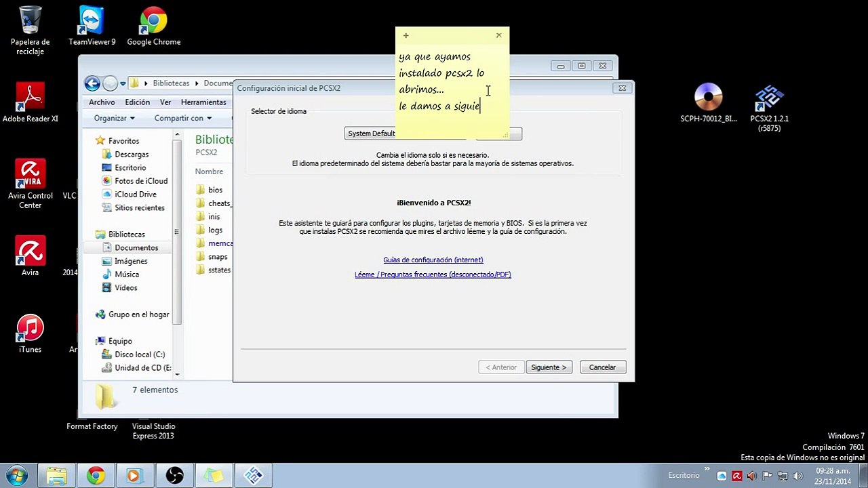
Task: Select the Format Factory desktop icon
Action: point(92,426)
